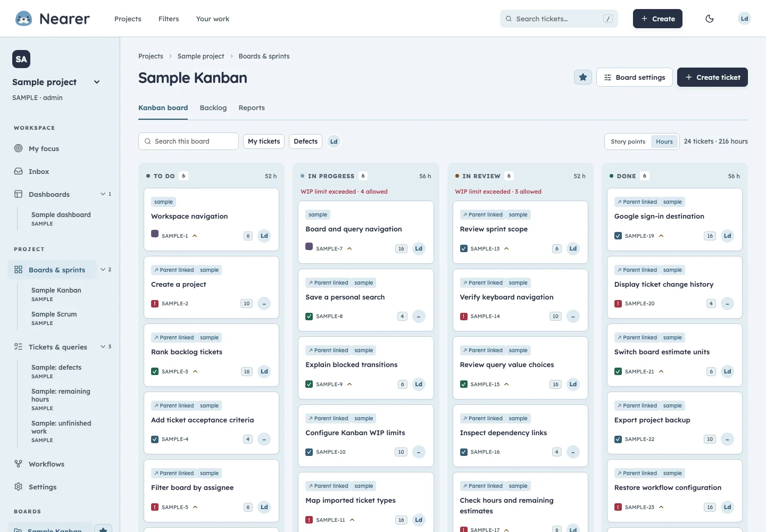This screenshot has height=532, width=766.
Task: Click the Tickets & queries list icon
Action: (19, 347)
